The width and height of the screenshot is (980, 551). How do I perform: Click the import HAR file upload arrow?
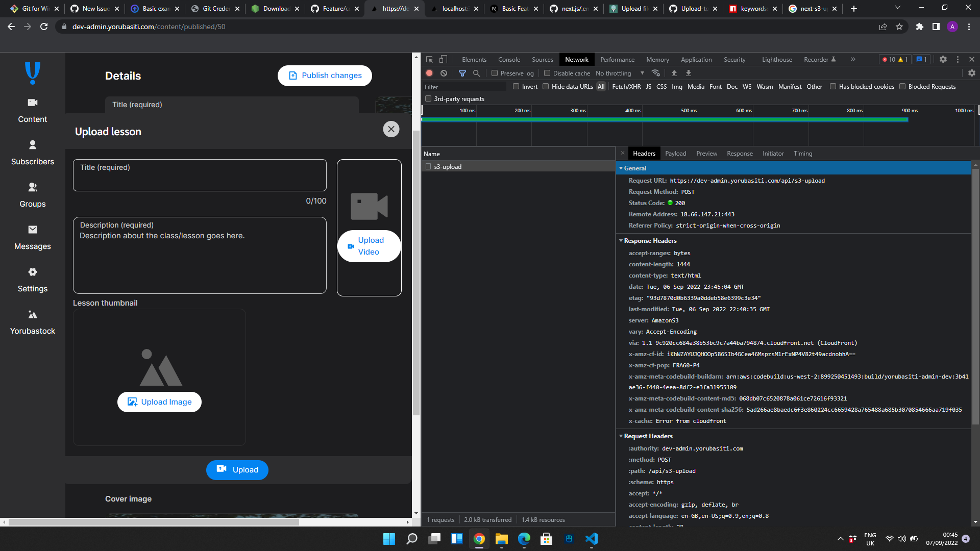pyautogui.click(x=674, y=73)
